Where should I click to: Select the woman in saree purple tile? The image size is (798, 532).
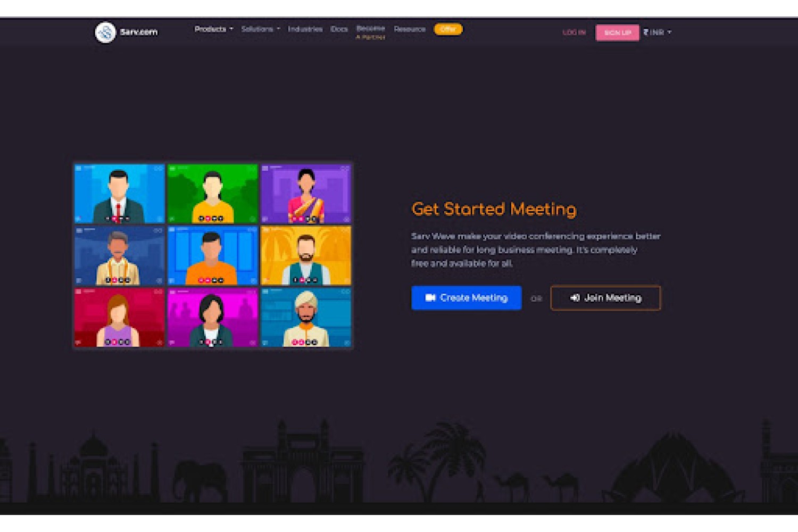coord(306,194)
